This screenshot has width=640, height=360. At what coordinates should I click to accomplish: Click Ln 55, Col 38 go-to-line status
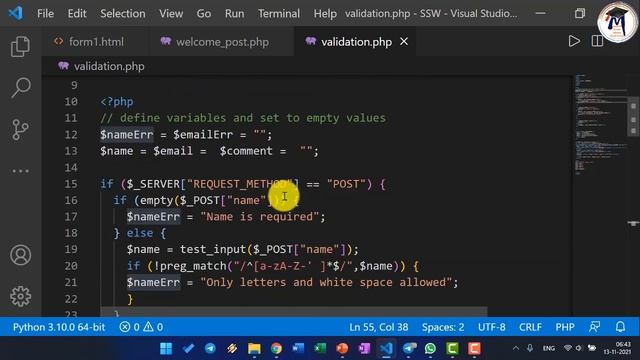click(x=378, y=327)
